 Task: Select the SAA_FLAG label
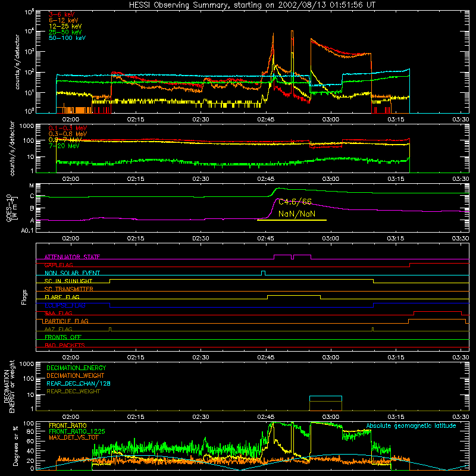58,313
